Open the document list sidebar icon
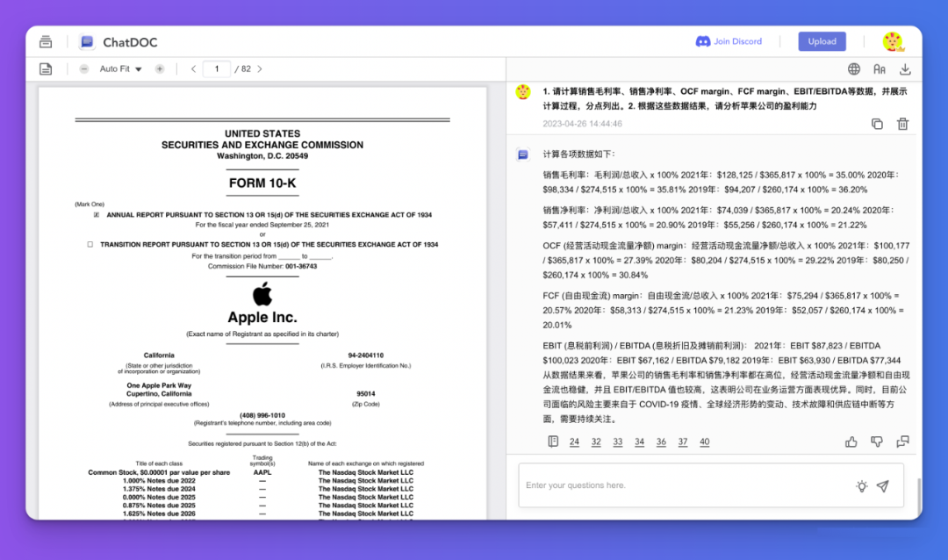Viewport: 948px width, 560px height. point(46,42)
